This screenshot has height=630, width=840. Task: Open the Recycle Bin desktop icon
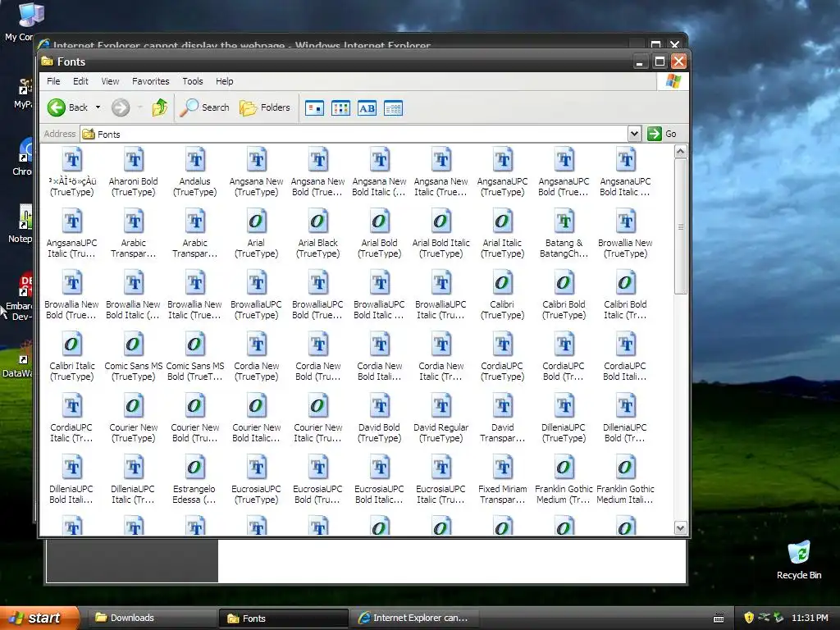[x=799, y=559]
